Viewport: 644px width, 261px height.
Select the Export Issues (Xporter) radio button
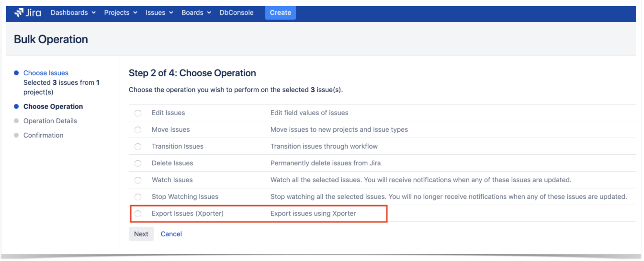(138, 214)
